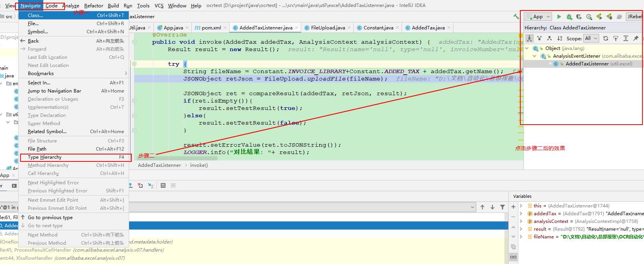
Task: Open the Refactor menu
Action: click(94, 6)
